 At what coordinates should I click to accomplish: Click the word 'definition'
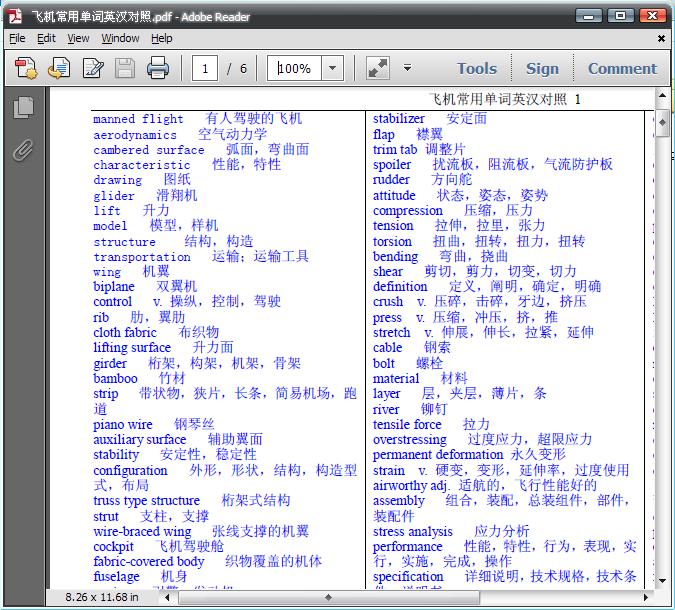click(400, 287)
